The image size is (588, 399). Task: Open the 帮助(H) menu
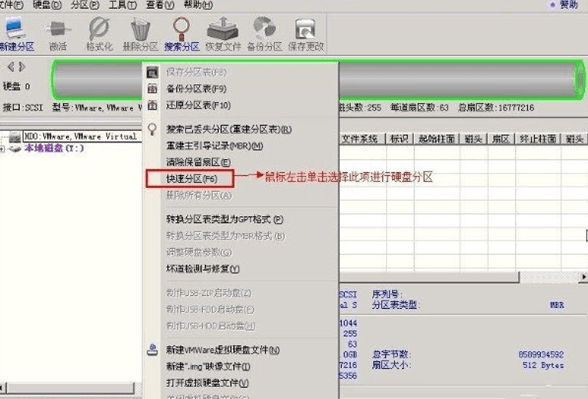[198, 5]
